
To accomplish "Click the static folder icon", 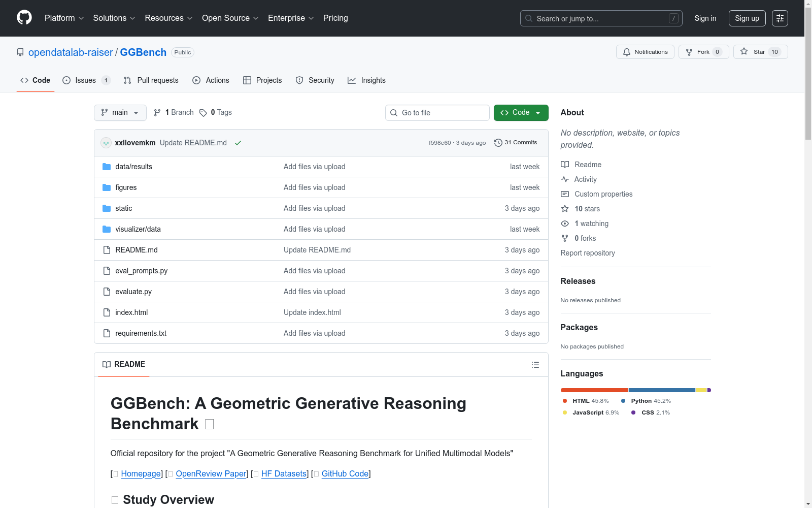I will [x=107, y=208].
